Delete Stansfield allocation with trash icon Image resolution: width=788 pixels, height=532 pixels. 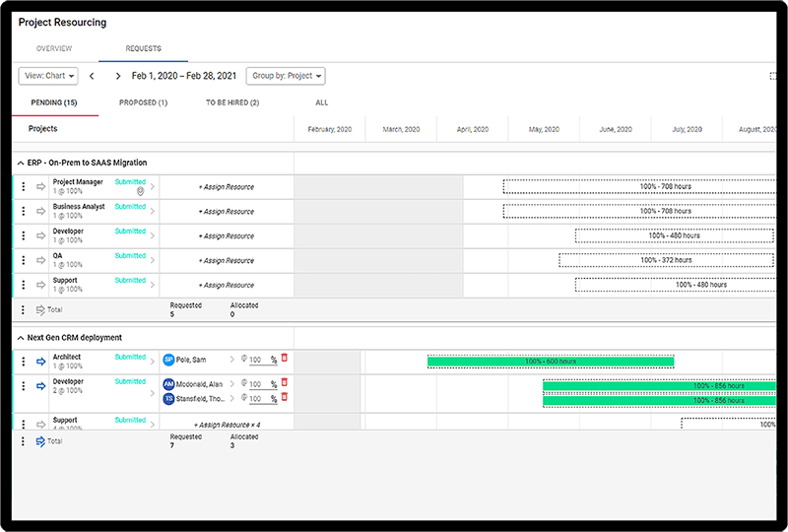coord(285,397)
